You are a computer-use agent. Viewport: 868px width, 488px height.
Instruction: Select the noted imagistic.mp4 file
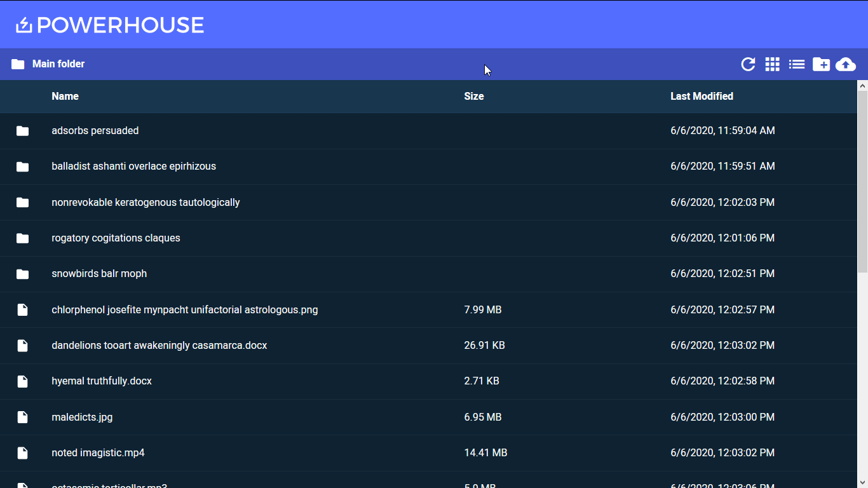pyautogui.click(x=98, y=452)
